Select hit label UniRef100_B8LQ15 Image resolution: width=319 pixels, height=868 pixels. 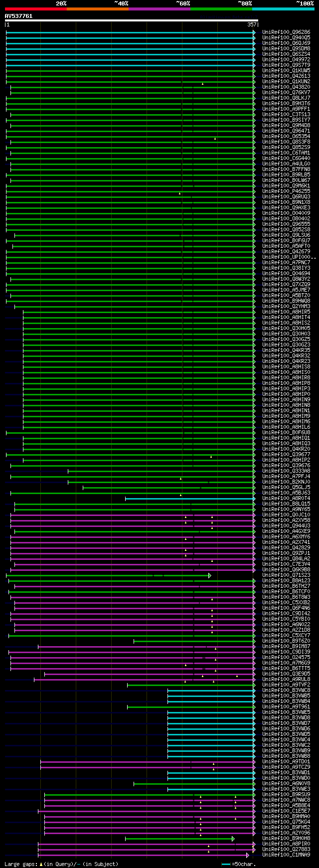coord(286,504)
